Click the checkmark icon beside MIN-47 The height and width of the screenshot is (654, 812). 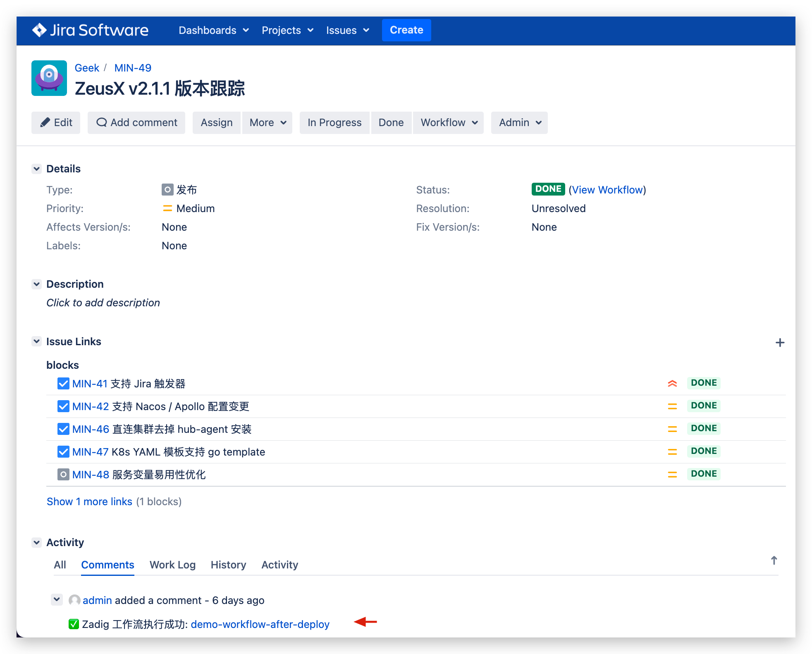(63, 451)
